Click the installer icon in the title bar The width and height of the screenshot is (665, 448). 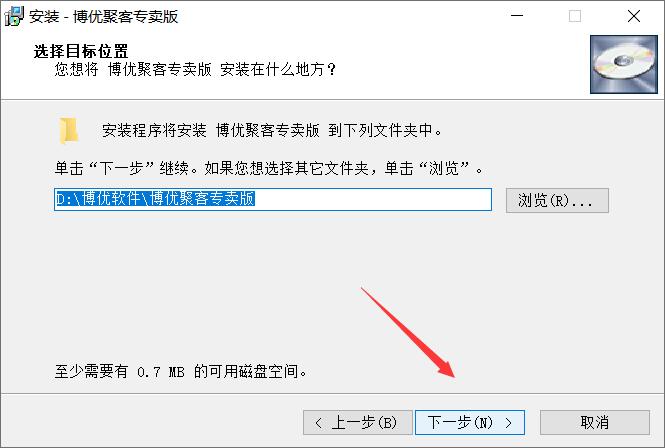tap(14, 16)
